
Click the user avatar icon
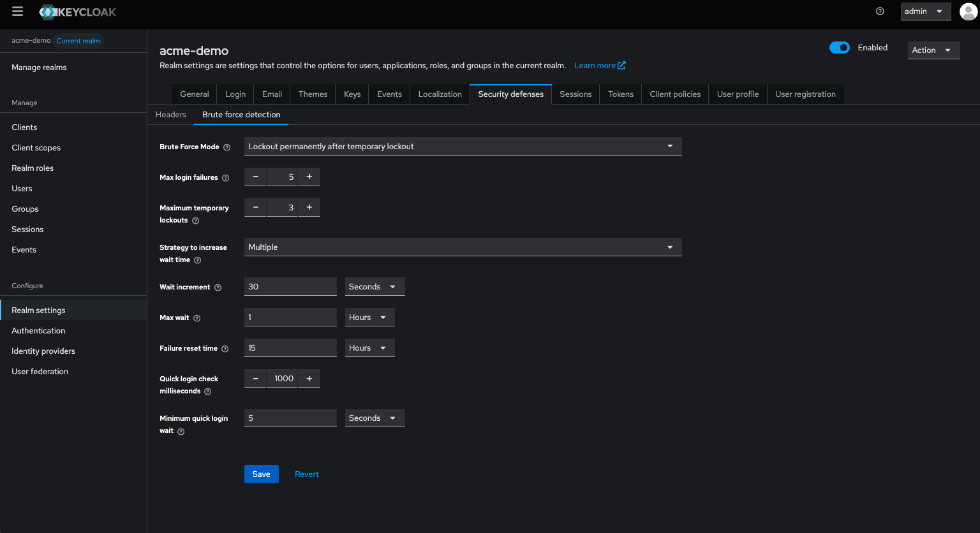click(x=968, y=11)
